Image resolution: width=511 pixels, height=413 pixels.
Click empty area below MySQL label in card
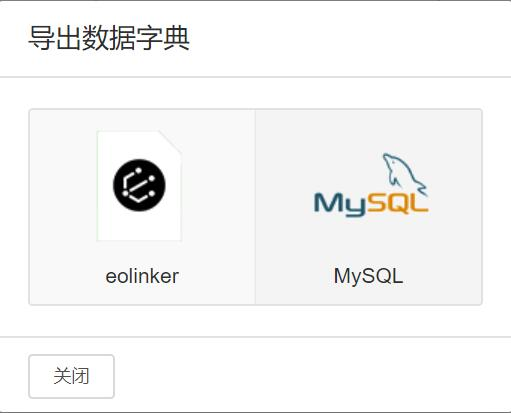click(369, 295)
